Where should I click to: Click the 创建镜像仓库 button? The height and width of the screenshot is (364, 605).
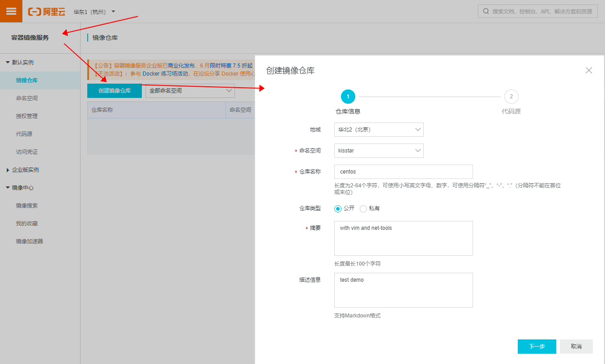pos(115,91)
